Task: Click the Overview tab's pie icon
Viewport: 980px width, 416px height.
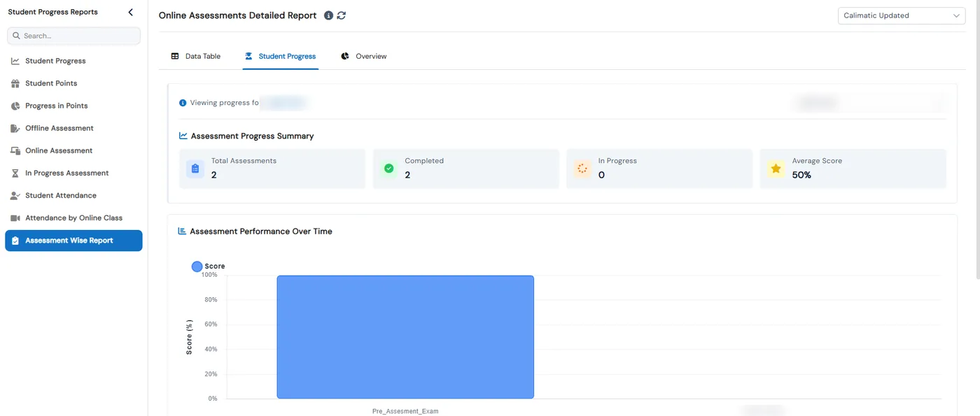Action: pos(345,56)
